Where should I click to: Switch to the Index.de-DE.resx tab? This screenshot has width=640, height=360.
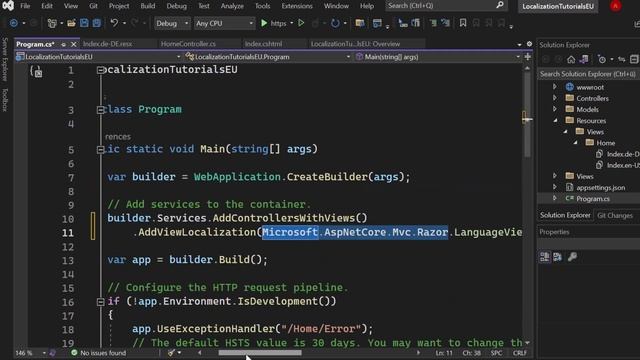click(x=107, y=44)
